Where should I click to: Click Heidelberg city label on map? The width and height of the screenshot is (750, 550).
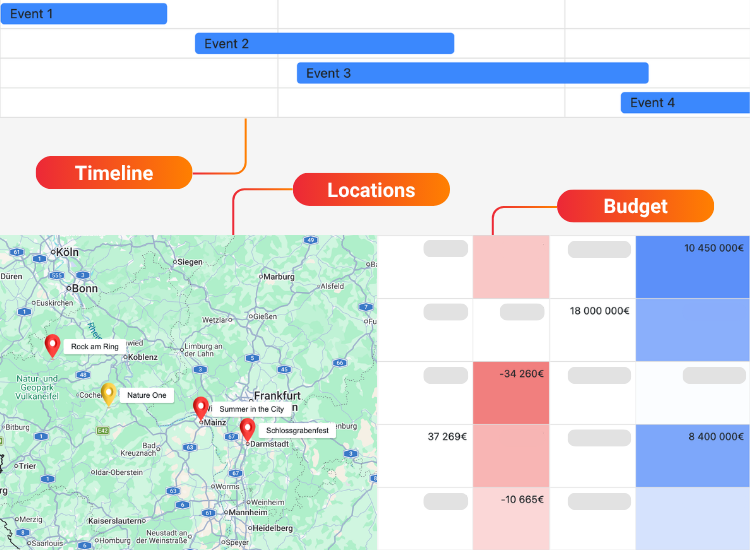tap(272, 528)
